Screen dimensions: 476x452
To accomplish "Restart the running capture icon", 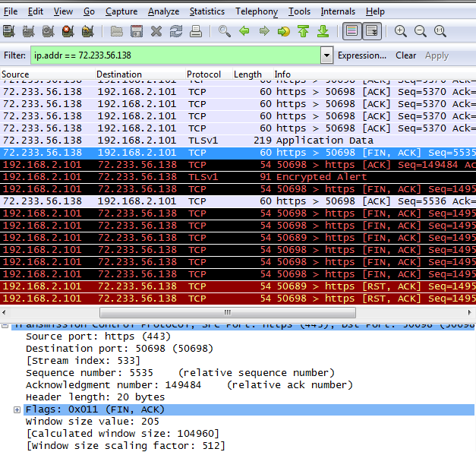I will pos(88,31).
